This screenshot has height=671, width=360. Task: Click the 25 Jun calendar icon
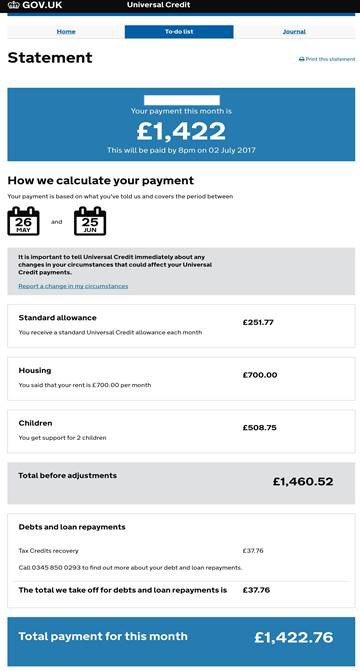[90, 221]
